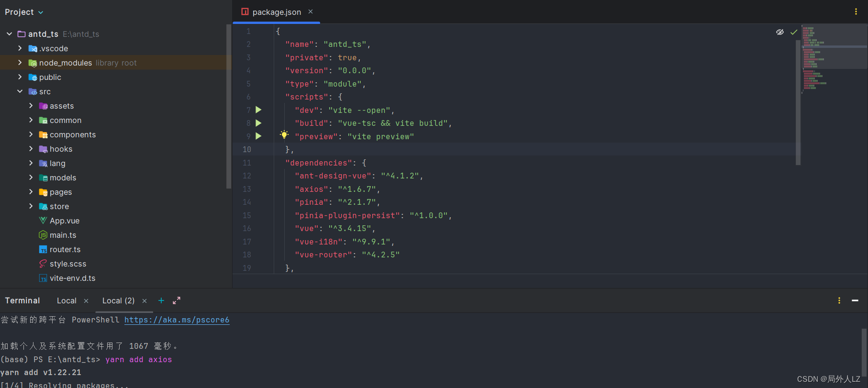Hide the terminal panel with minimize button
This screenshot has width=868, height=388.
(x=855, y=300)
